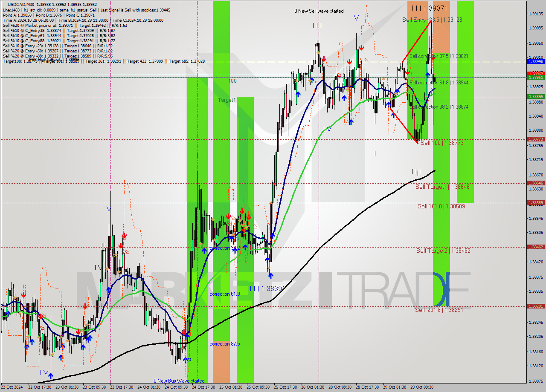Click the 'Sell Target1 | 1.38646' label

click(x=442, y=187)
